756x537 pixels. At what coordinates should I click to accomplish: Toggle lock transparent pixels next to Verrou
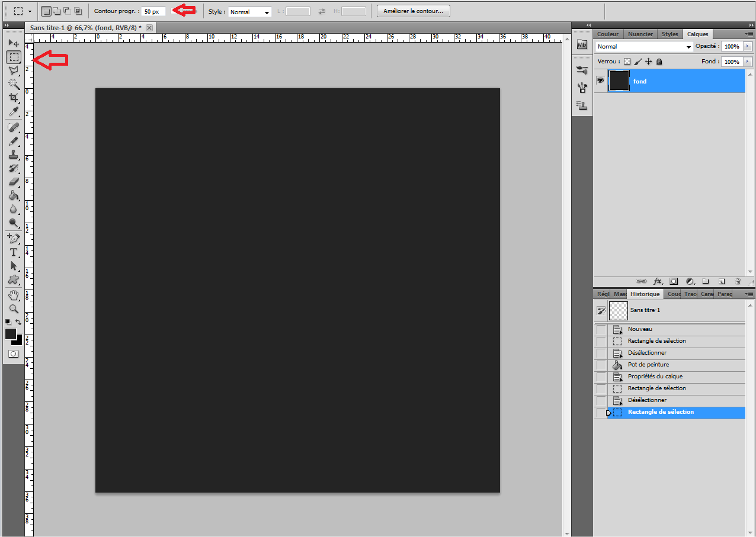[627, 62]
